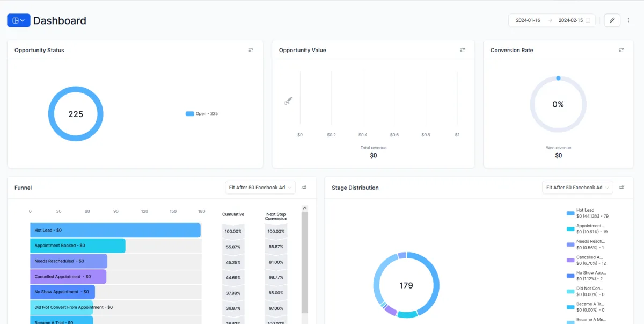
Task: Open Funnel widget filter settings icon
Action: pyautogui.click(x=304, y=188)
